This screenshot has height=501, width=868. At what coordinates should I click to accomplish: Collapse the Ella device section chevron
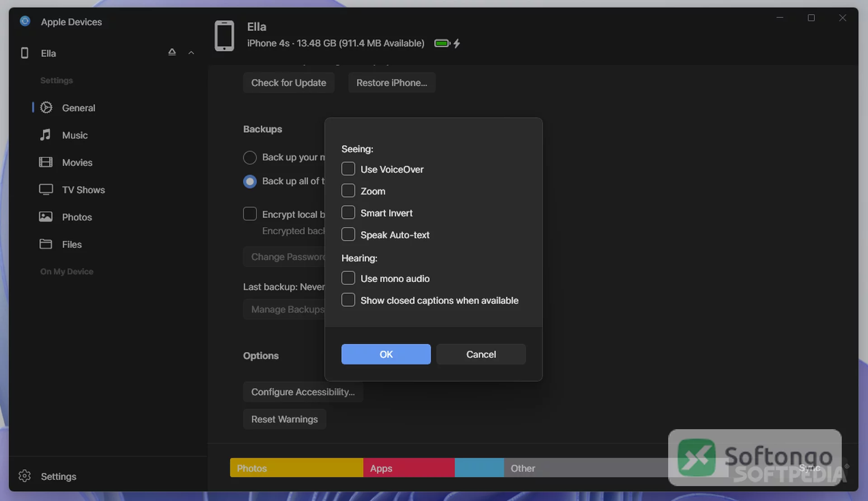[x=191, y=53]
